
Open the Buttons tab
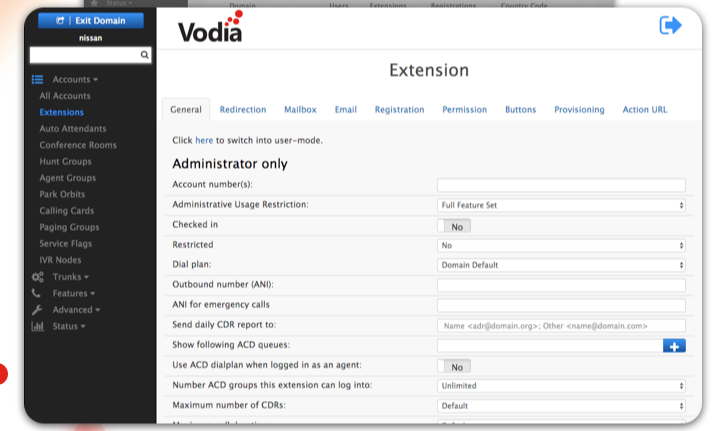520,110
